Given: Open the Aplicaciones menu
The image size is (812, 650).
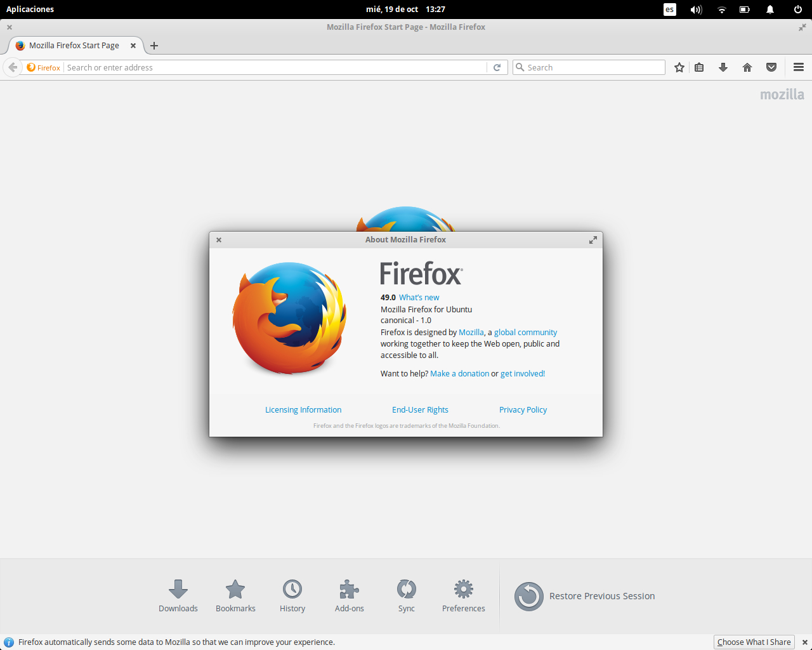Looking at the screenshot, I should pyautogui.click(x=30, y=10).
